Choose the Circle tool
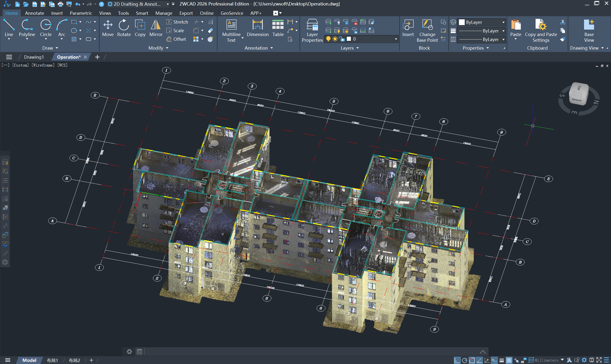 tap(46, 28)
